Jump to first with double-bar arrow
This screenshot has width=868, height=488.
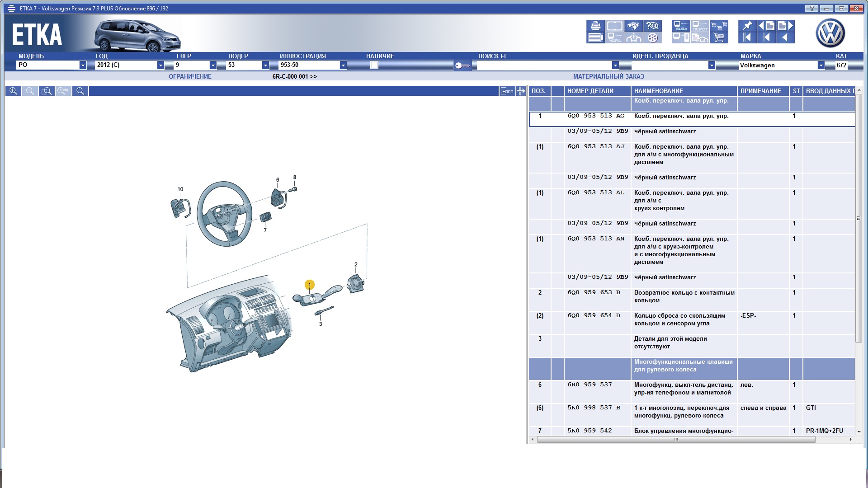(x=747, y=38)
